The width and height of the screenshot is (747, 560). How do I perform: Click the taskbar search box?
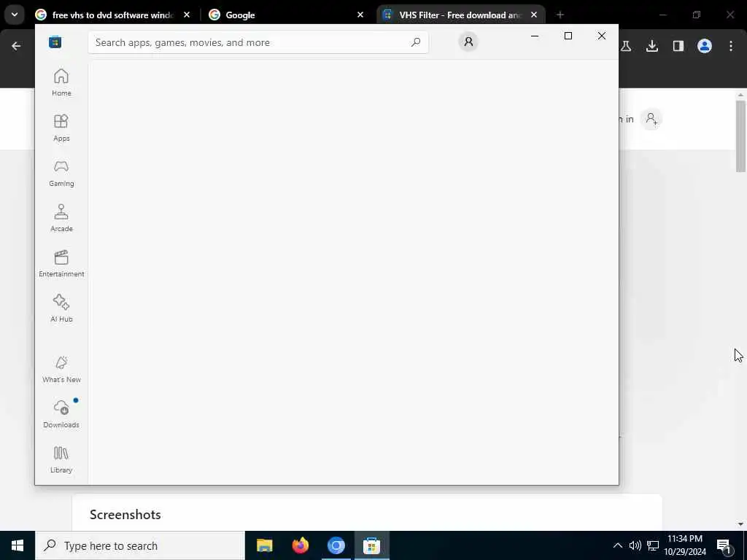[x=140, y=545]
